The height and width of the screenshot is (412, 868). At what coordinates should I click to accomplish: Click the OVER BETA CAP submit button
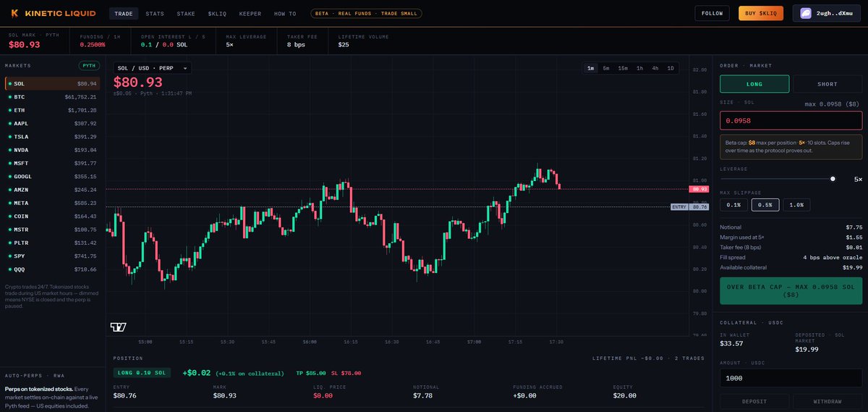(791, 290)
